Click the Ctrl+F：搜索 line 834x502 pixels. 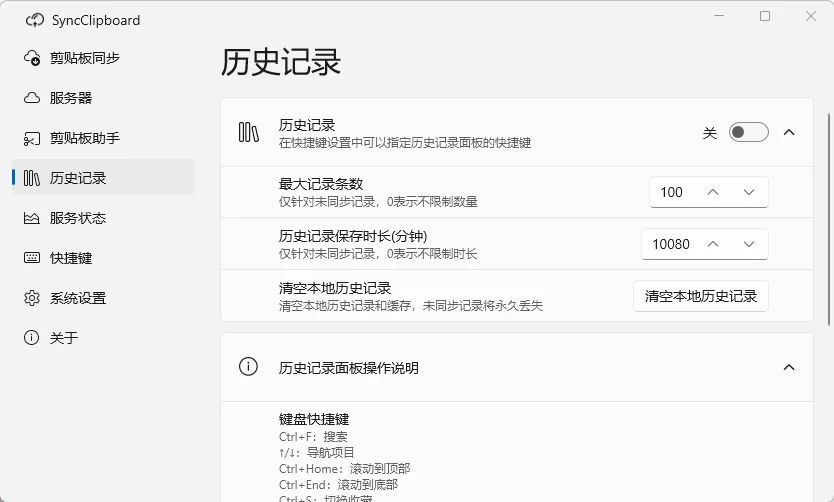click(x=313, y=437)
